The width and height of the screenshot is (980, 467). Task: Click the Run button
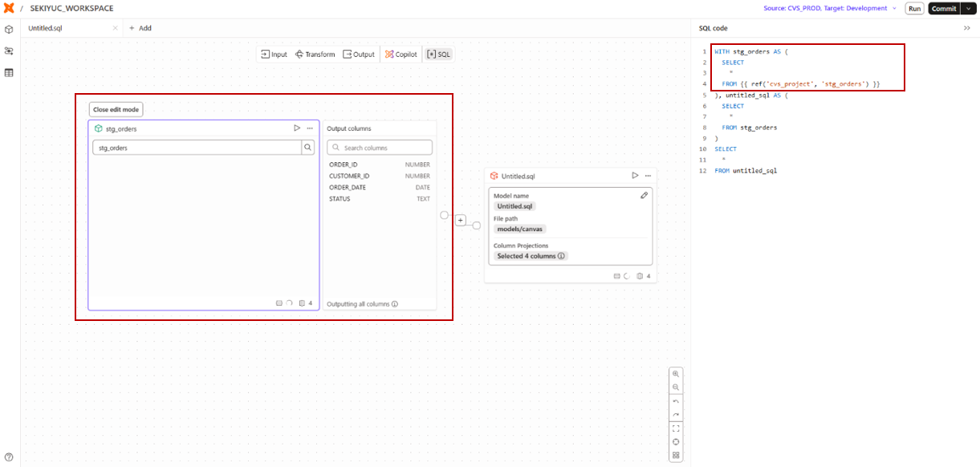(x=915, y=8)
